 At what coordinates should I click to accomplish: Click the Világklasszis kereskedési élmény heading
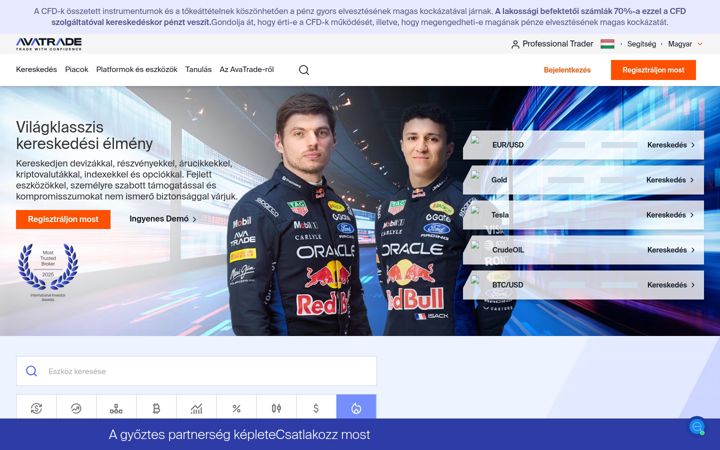(x=84, y=135)
